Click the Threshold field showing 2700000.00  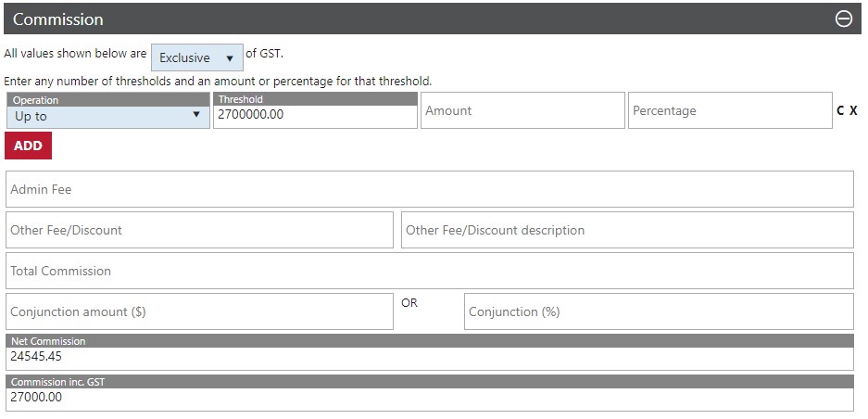pyautogui.click(x=315, y=116)
